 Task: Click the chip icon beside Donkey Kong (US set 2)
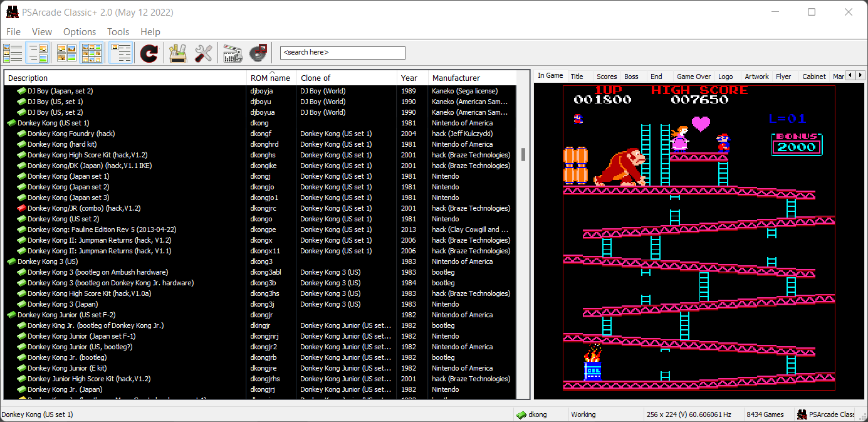pyautogui.click(x=21, y=219)
